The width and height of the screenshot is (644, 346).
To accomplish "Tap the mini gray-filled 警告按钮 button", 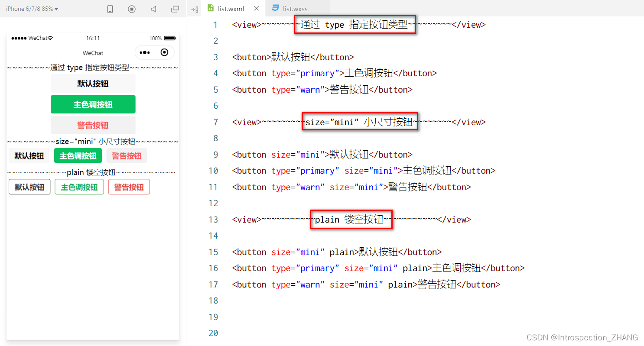I will [127, 156].
